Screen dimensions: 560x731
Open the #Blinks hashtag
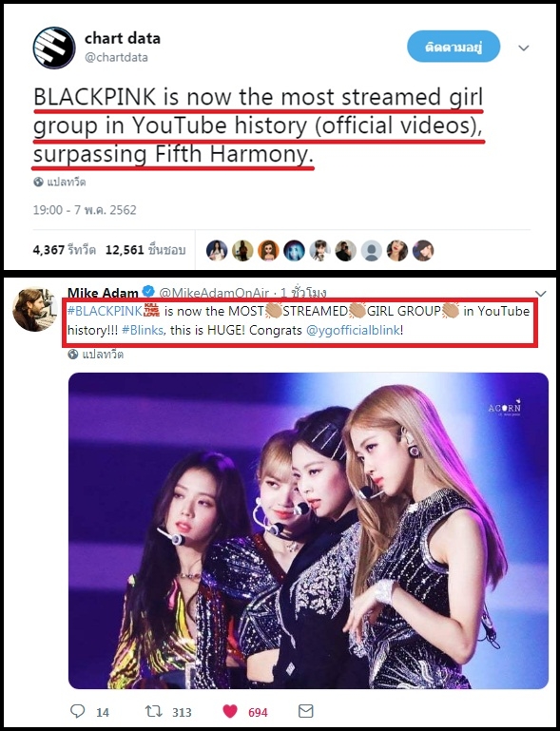(143, 331)
